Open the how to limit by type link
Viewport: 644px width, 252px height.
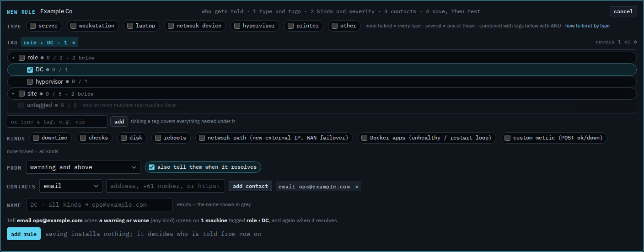(x=587, y=26)
